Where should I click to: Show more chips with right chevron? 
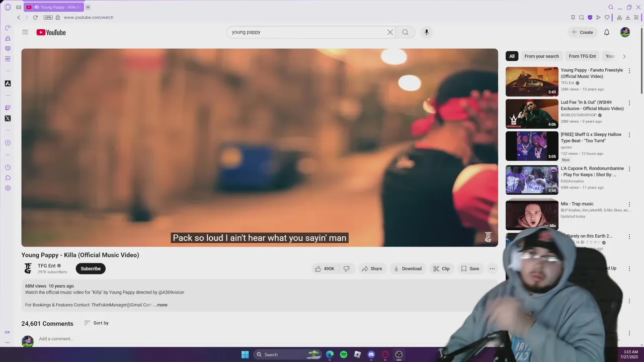pyautogui.click(x=624, y=56)
